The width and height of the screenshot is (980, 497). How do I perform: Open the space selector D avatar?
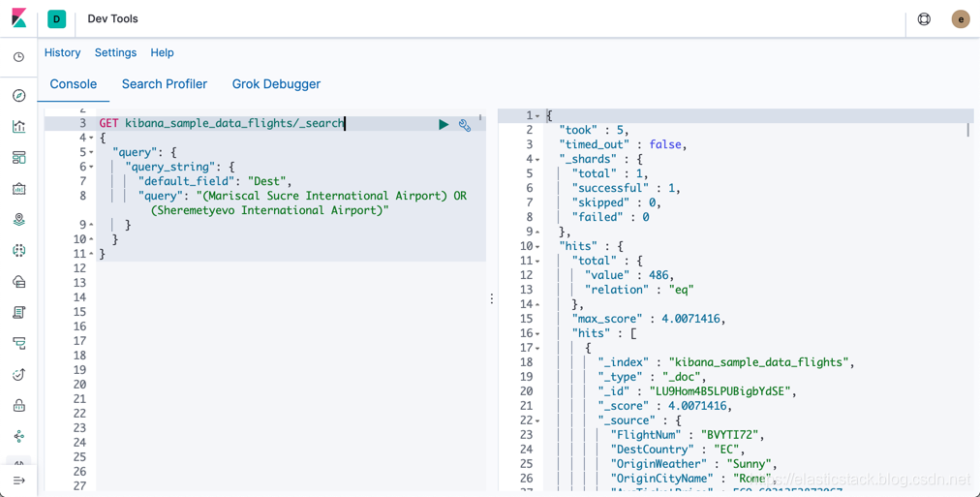(x=56, y=19)
